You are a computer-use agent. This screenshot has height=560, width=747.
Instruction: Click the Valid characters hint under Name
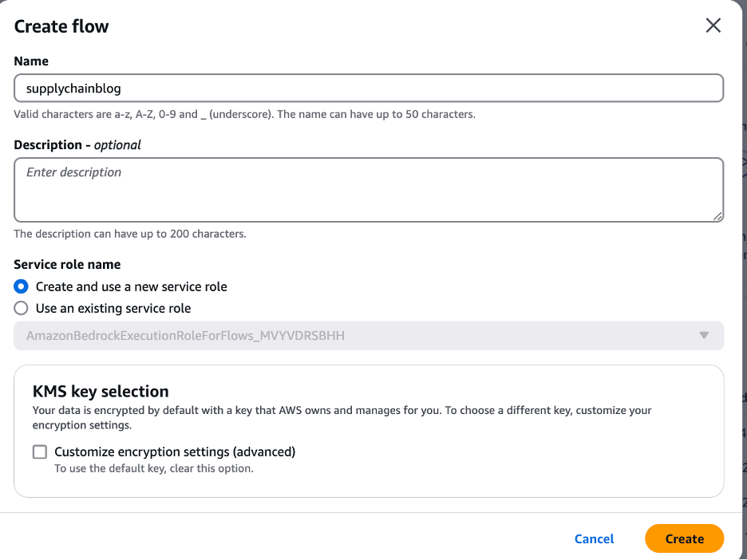(244, 114)
